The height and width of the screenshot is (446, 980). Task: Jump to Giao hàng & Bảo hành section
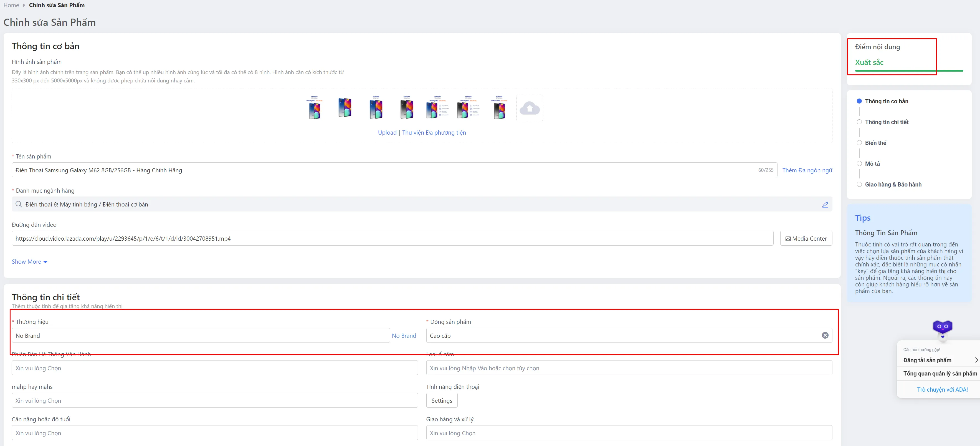coord(893,185)
